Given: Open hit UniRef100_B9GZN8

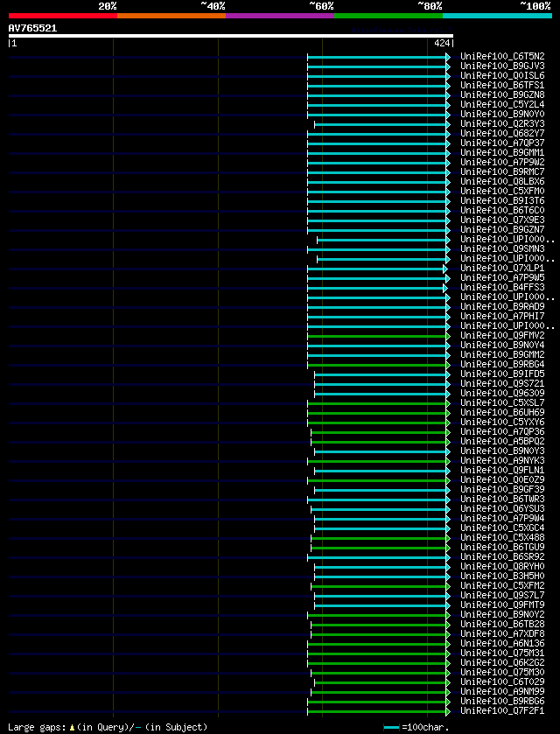Looking at the screenshot, I should (x=502, y=95).
